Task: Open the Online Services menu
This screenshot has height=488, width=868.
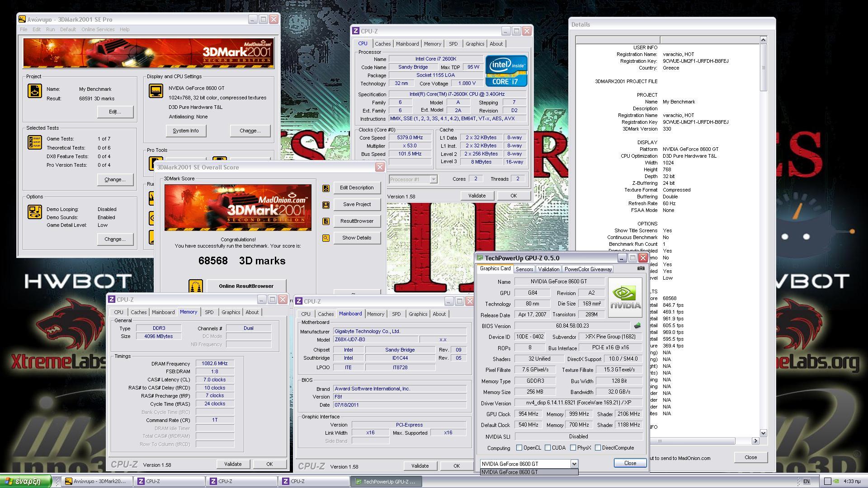Action: click(x=98, y=29)
